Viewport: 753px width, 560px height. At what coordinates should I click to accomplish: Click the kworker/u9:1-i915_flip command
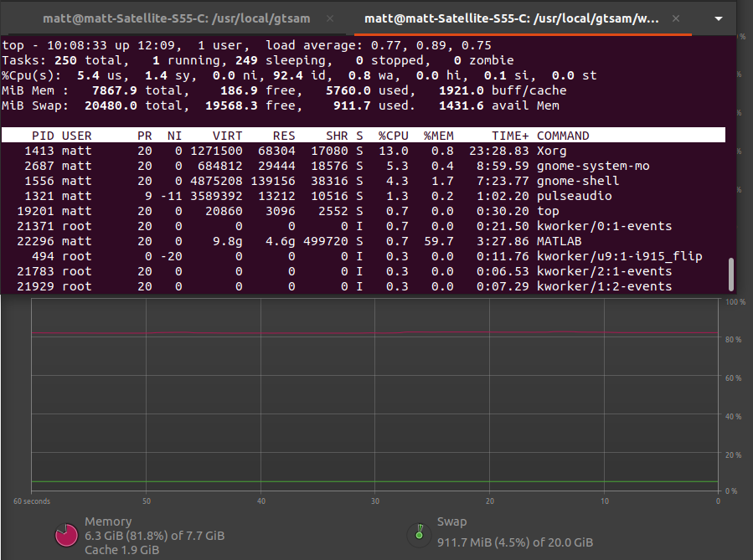pos(620,256)
